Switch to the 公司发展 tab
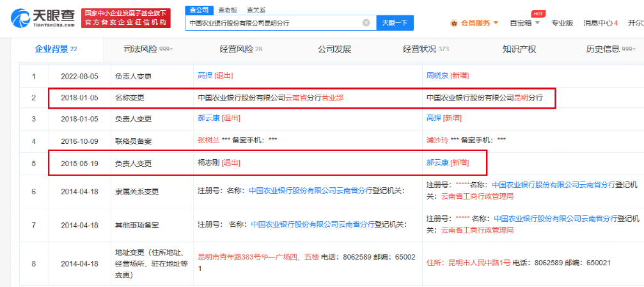 click(x=334, y=50)
